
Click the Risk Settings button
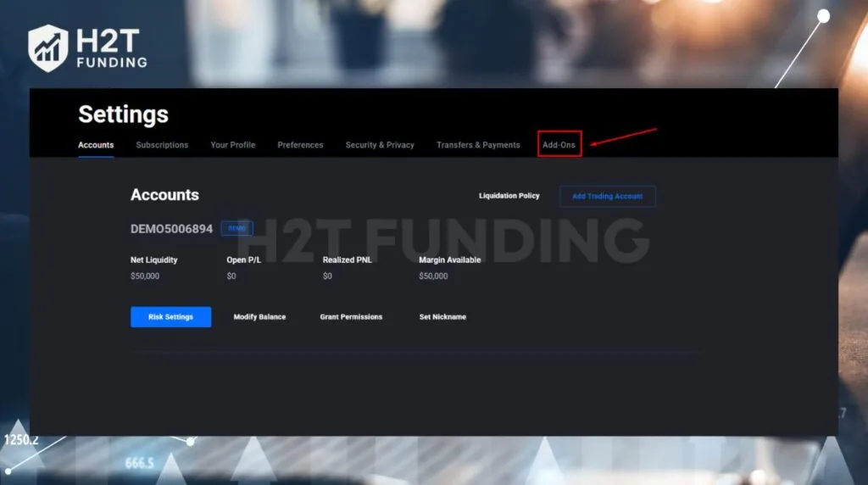tap(171, 316)
